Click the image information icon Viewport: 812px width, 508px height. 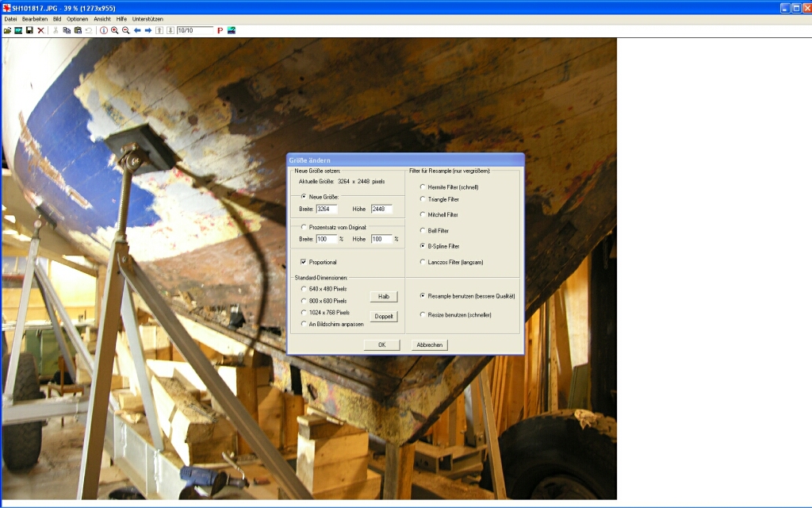click(103, 30)
